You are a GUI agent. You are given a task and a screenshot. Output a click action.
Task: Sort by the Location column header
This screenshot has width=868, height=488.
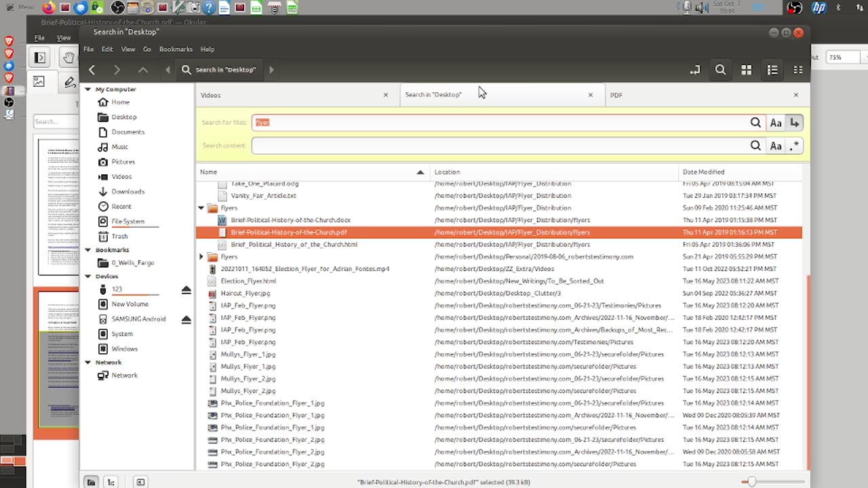pos(554,172)
